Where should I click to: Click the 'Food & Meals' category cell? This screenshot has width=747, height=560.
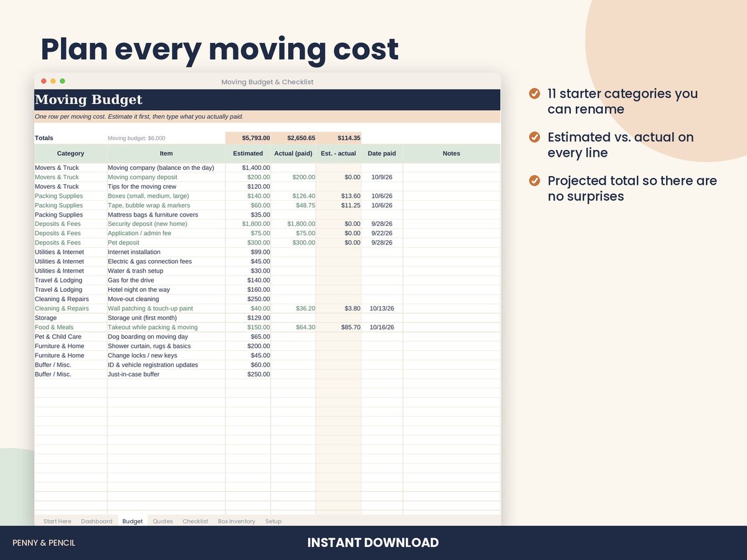71,327
